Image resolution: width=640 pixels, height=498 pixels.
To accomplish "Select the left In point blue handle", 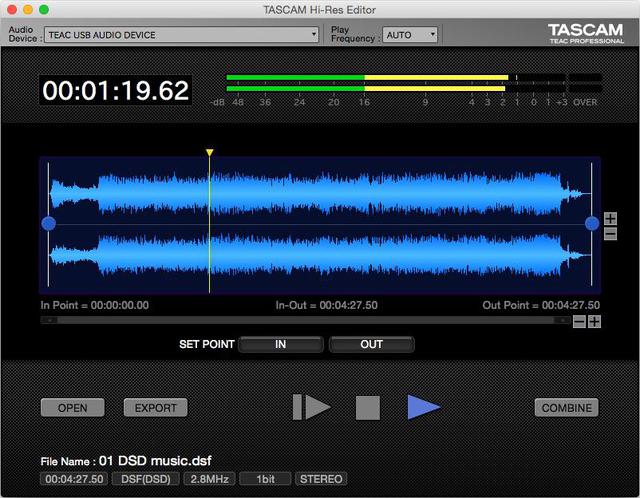I will (x=48, y=224).
